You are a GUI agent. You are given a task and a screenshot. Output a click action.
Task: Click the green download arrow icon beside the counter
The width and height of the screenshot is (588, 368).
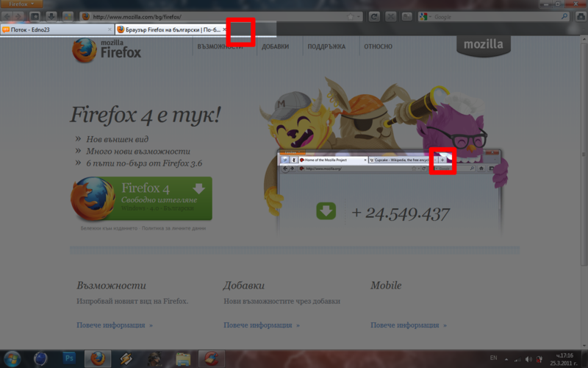[x=326, y=211]
